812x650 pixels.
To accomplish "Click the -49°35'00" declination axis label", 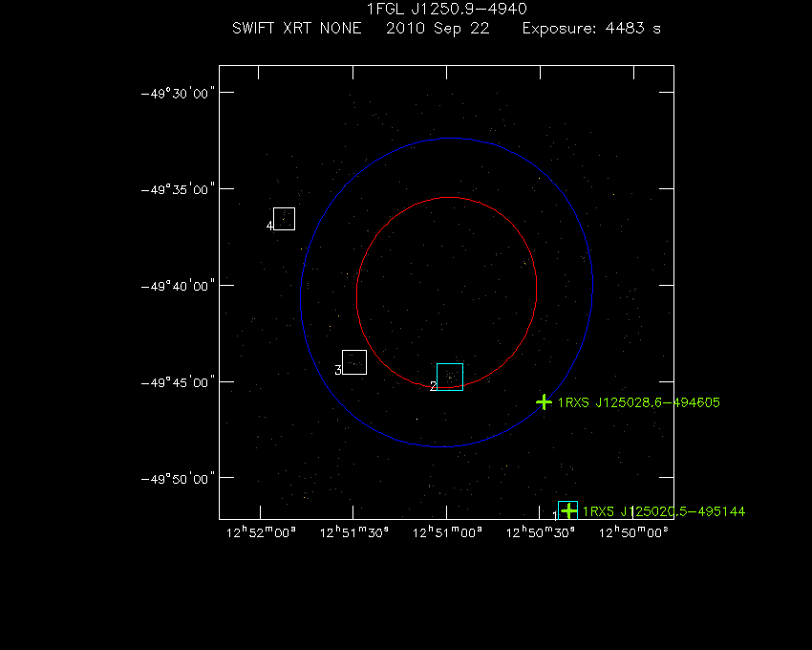I will pyautogui.click(x=178, y=189).
